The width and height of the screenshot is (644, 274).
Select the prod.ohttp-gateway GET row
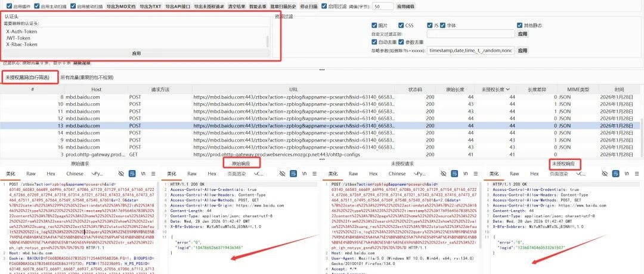pyautogui.click(x=320, y=154)
